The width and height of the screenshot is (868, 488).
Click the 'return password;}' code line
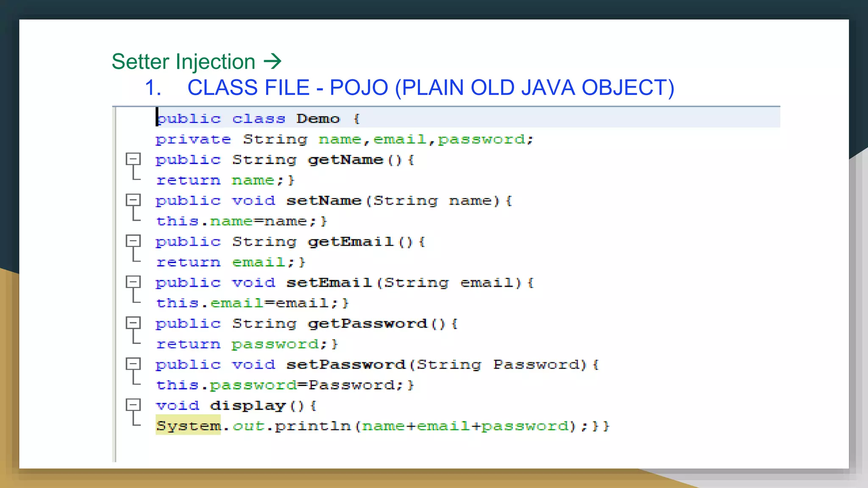point(247,344)
